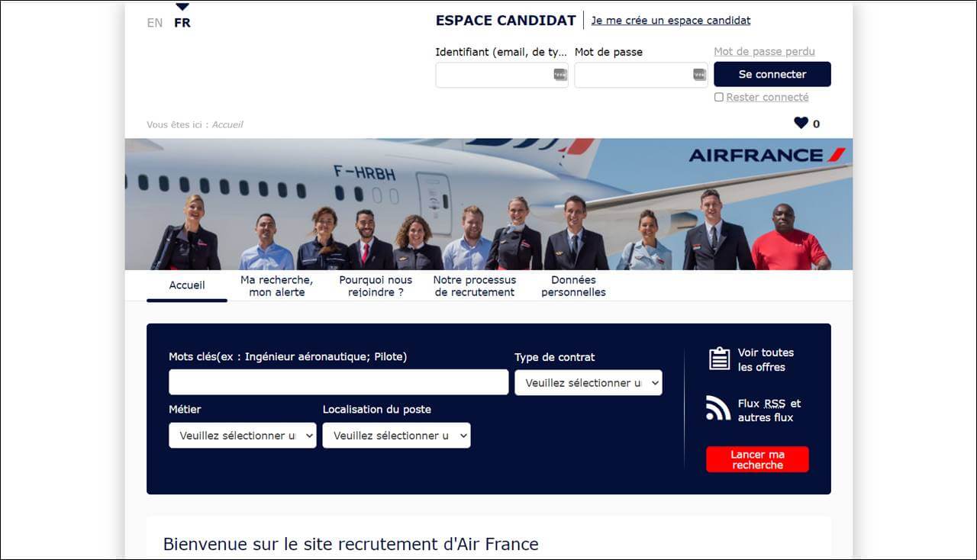Click the 'Se connecter' button
This screenshot has width=977, height=560.
(772, 74)
